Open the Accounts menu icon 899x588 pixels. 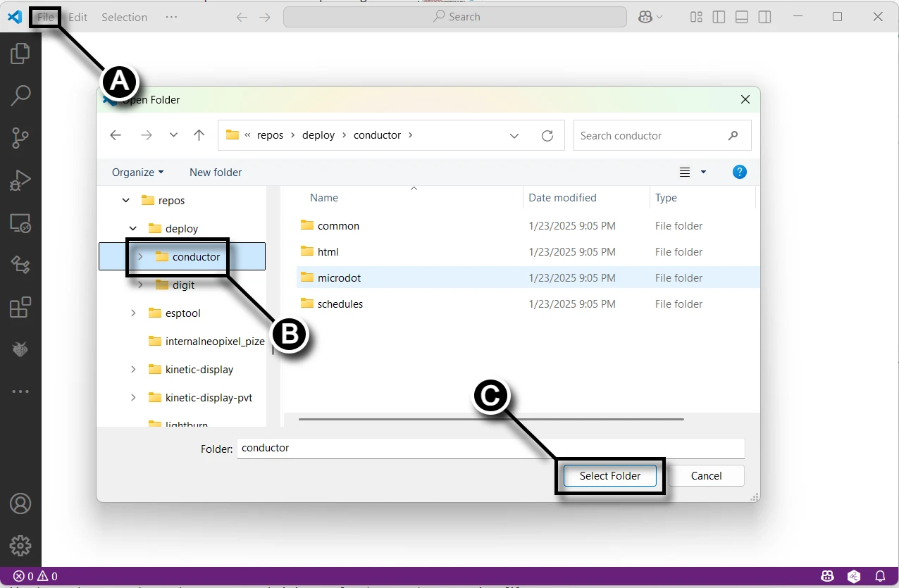20,503
